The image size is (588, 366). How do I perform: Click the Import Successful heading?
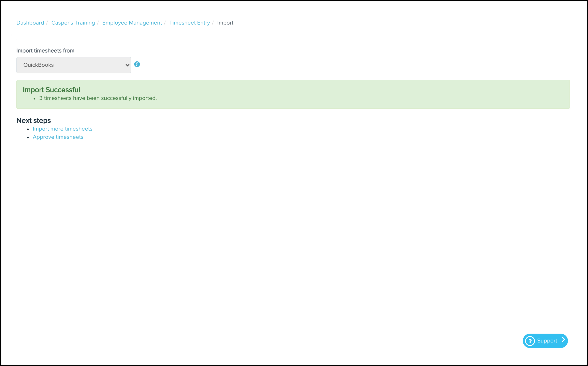pyautogui.click(x=51, y=90)
